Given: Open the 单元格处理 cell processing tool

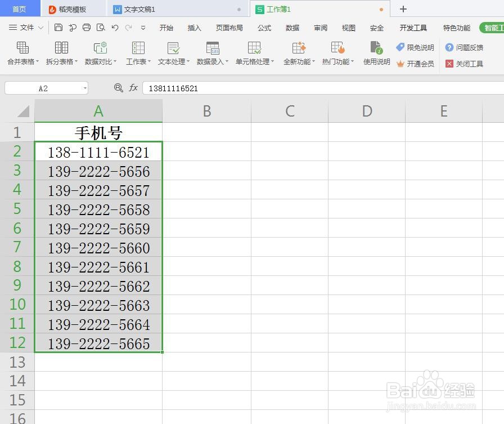Looking at the screenshot, I should point(255,53).
